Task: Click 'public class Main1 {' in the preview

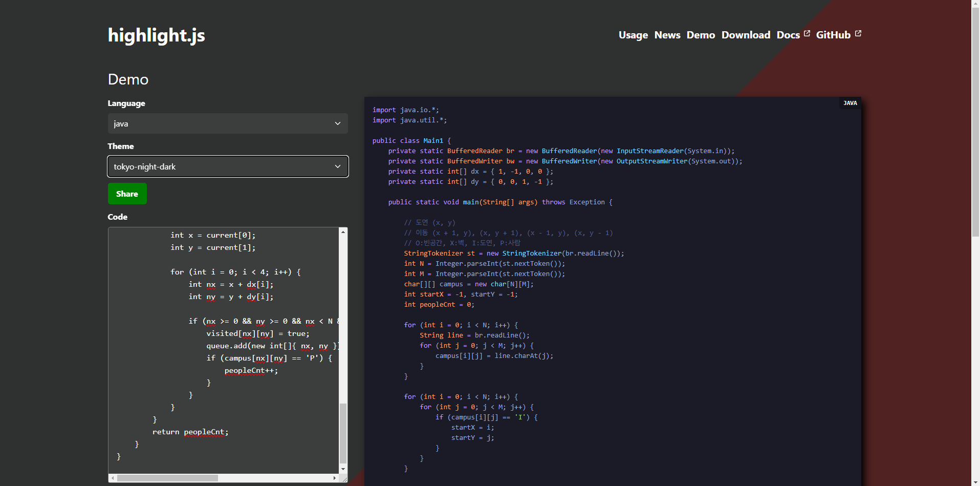Action: click(411, 140)
